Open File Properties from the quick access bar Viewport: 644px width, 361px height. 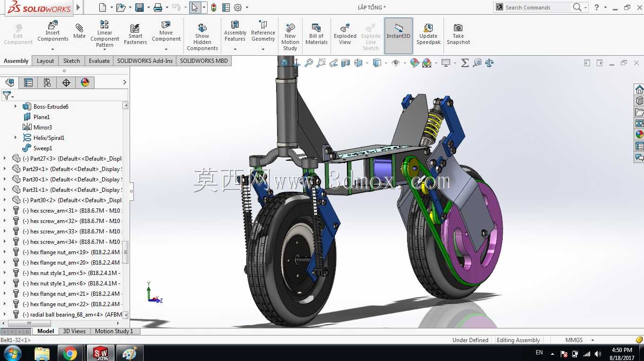[226, 7]
